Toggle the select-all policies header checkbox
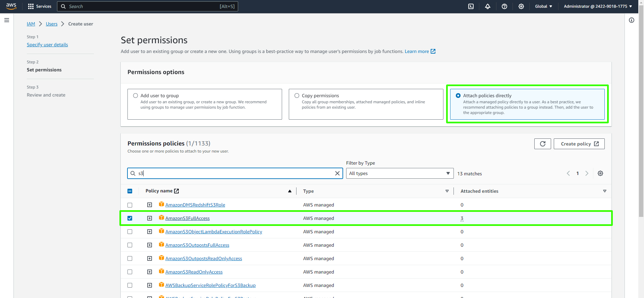This screenshot has height=298, width=644. tap(130, 191)
